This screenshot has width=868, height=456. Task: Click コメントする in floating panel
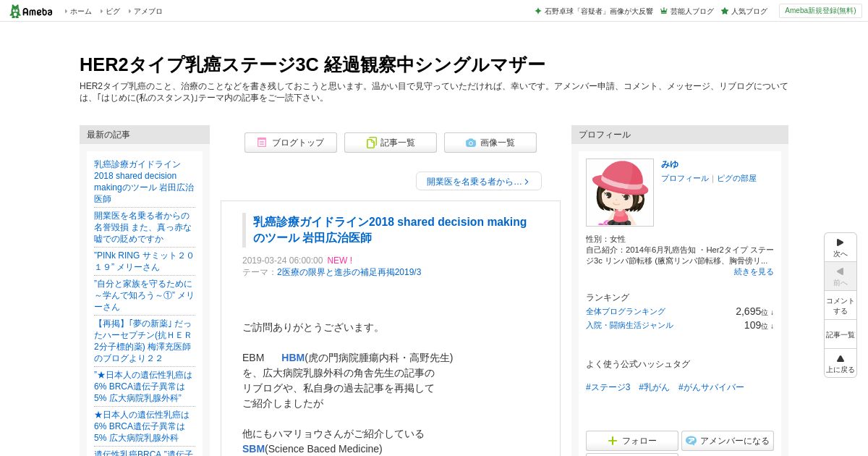coord(841,305)
